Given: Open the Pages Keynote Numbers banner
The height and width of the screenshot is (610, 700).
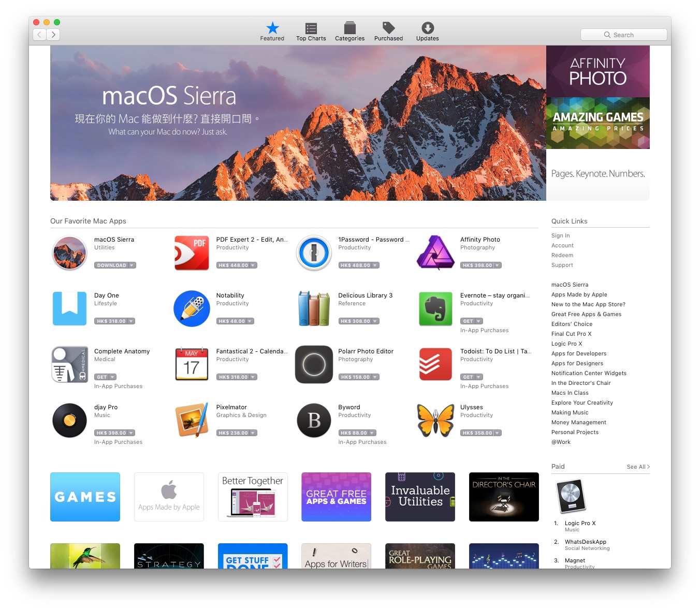Looking at the screenshot, I should click(598, 175).
